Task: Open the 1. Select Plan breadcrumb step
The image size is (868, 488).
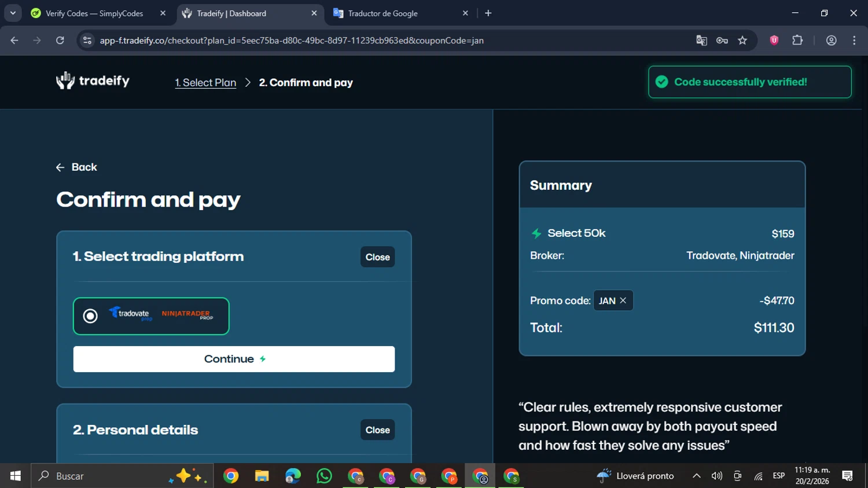Action: (x=205, y=83)
